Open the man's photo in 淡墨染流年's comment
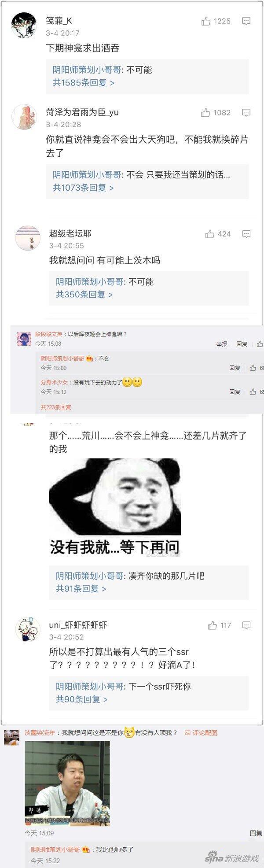The width and height of the screenshot is (264, 868). [67, 783]
